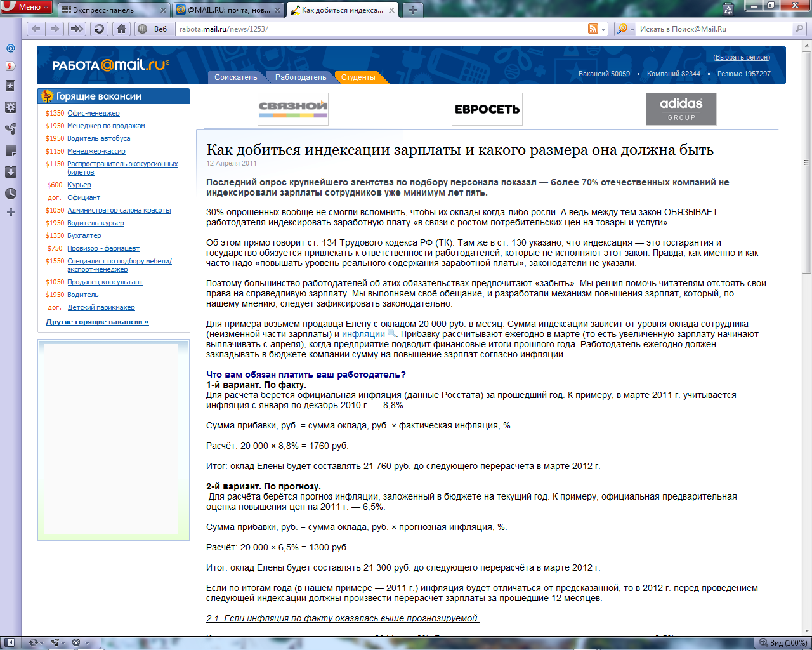Viewport: 812px width, 650px height.
Task: Add a panel with the sidebar plus icon
Action: (10, 212)
